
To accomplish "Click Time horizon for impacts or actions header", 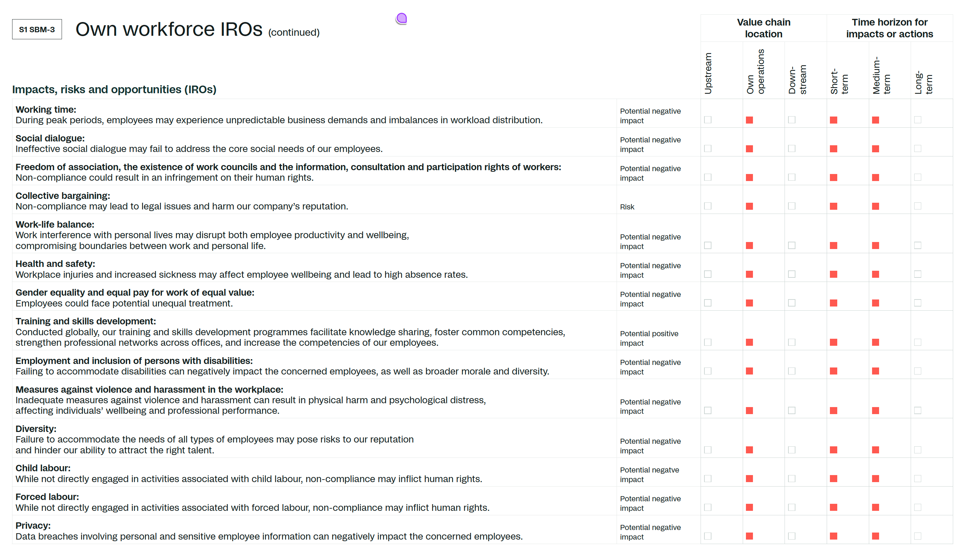I will [889, 28].
